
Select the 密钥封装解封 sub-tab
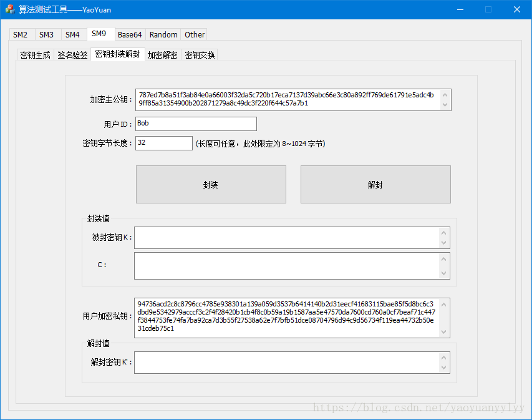[x=118, y=54]
